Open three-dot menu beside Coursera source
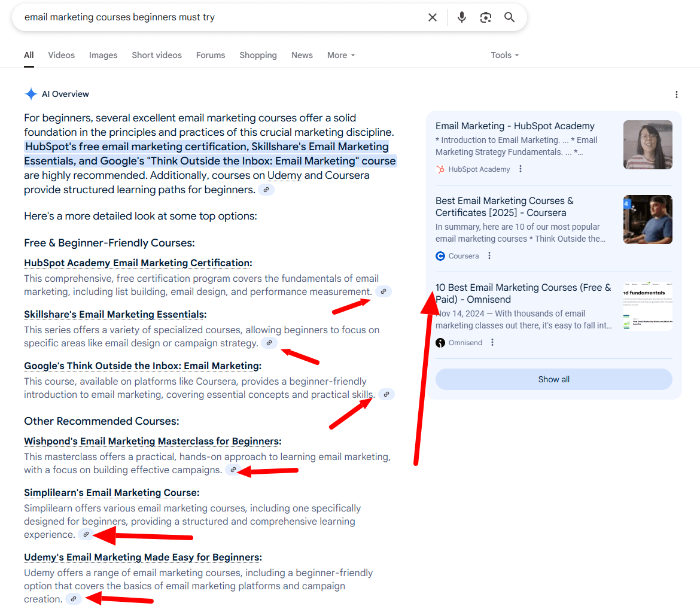Screen dimensions: 700x609 pos(489,255)
